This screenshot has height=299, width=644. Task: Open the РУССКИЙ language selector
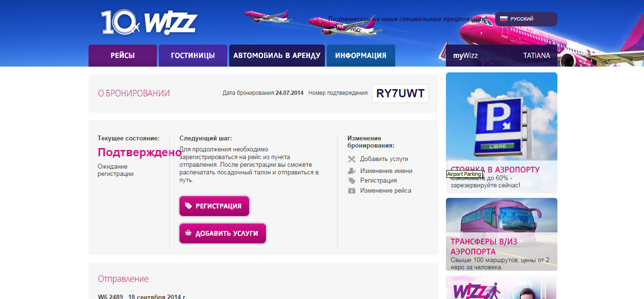point(526,19)
